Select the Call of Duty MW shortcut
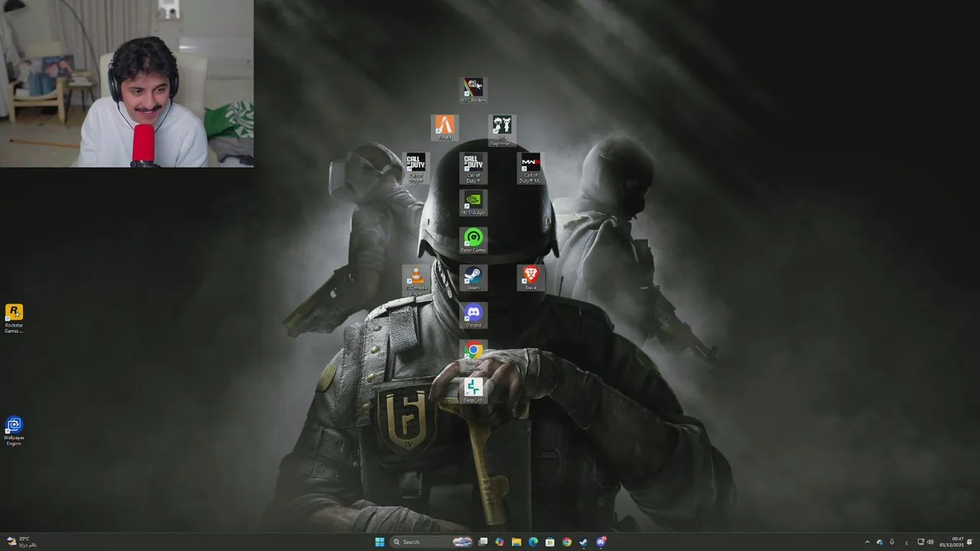Screen dimensions: 980x551 point(530,168)
